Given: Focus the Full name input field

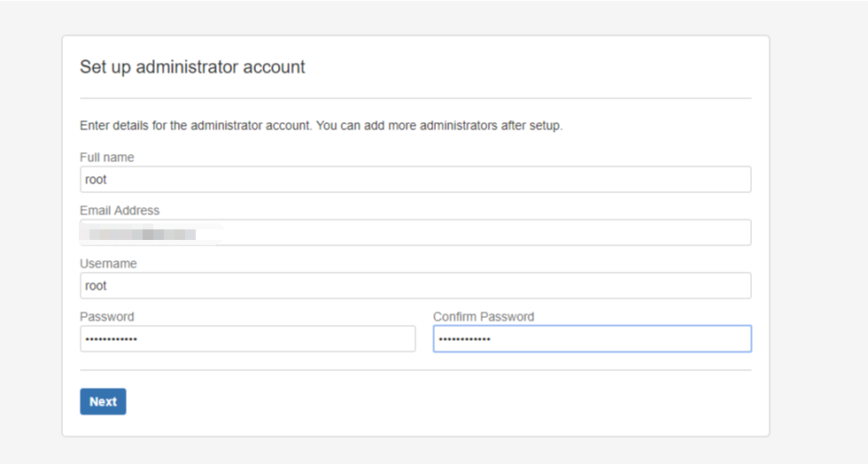Looking at the screenshot, I should pyautogui.click(x=415, y=180).
